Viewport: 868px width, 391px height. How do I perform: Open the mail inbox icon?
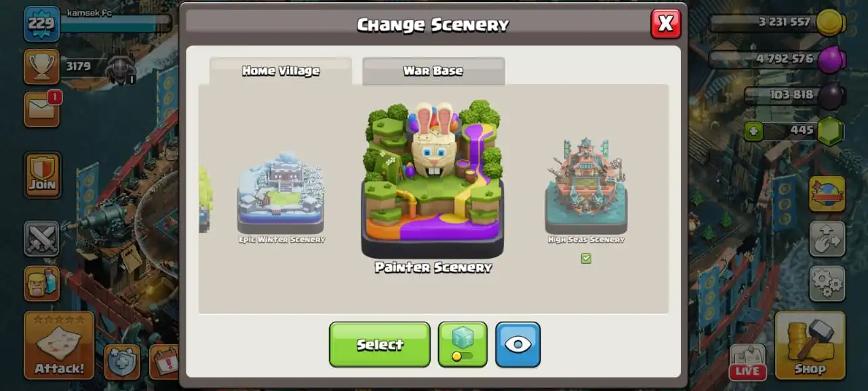[x=42, y=109]
